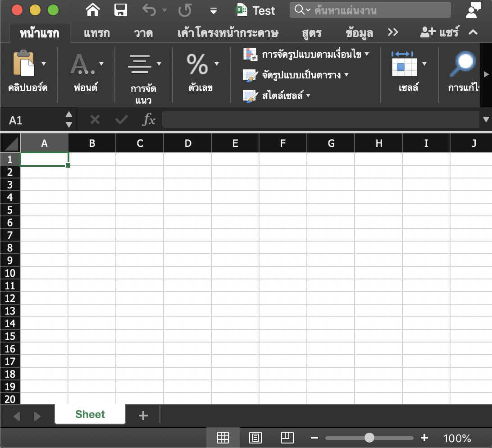Click the Home icon in title bar
This screenshot has width=492, height=448.
[93, 10]
